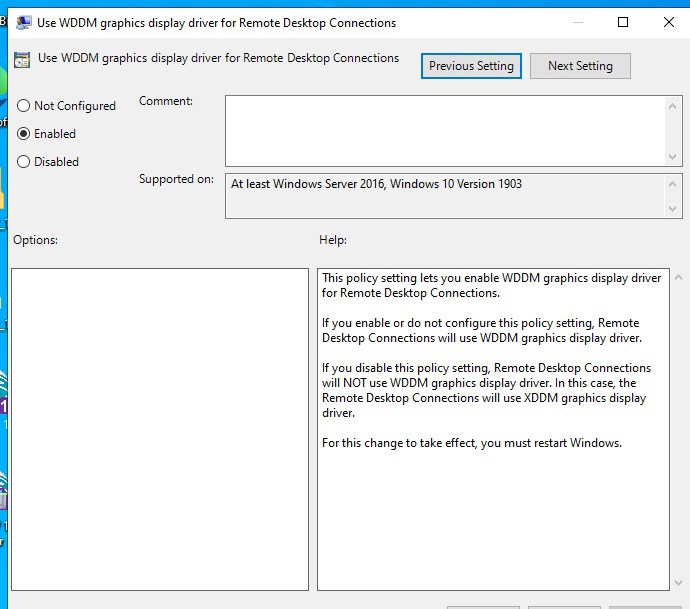Image resolution: width=690 pixels, height=609 pixels.
Task: Click the 'Help:' label
Action: 333,240
